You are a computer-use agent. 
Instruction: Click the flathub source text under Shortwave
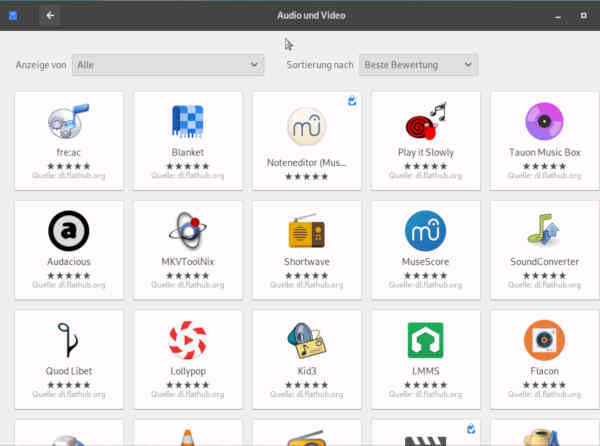(307, 285)
